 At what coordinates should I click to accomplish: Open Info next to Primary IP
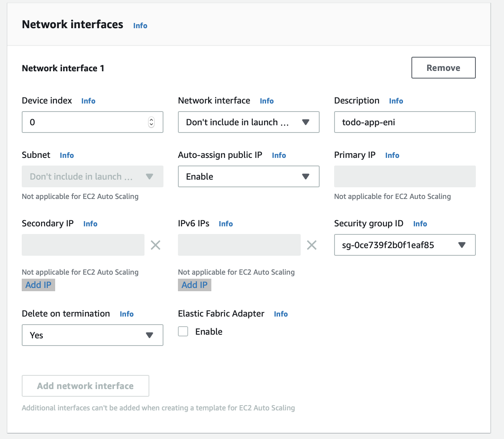pos(392,155)
